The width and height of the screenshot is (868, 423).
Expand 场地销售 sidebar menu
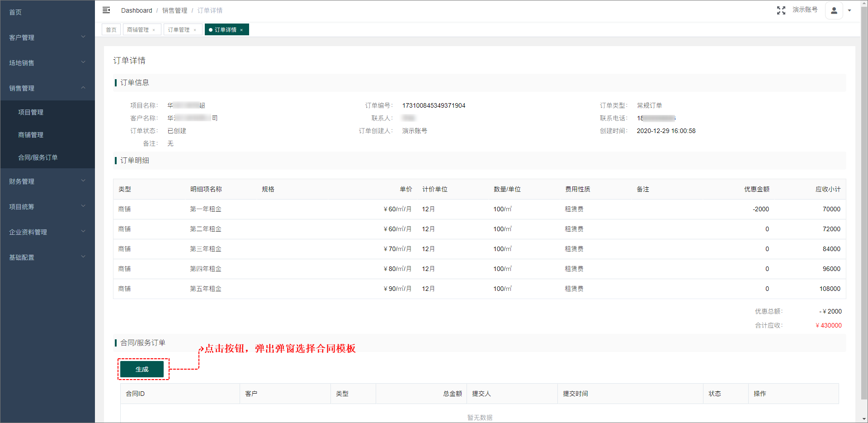pyautogui.click(x=47, y=63)
